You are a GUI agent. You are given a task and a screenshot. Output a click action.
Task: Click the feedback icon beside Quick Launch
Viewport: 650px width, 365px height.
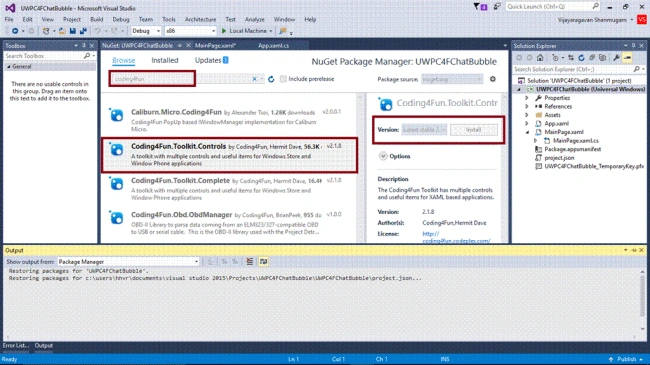click(497, 7)
